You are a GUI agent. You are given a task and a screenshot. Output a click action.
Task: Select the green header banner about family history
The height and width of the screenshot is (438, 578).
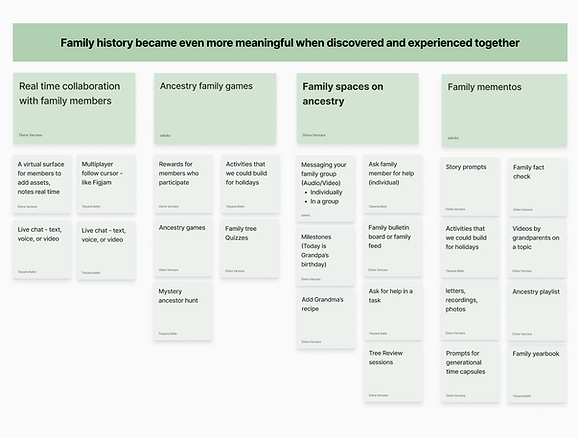tap(290, 42)
